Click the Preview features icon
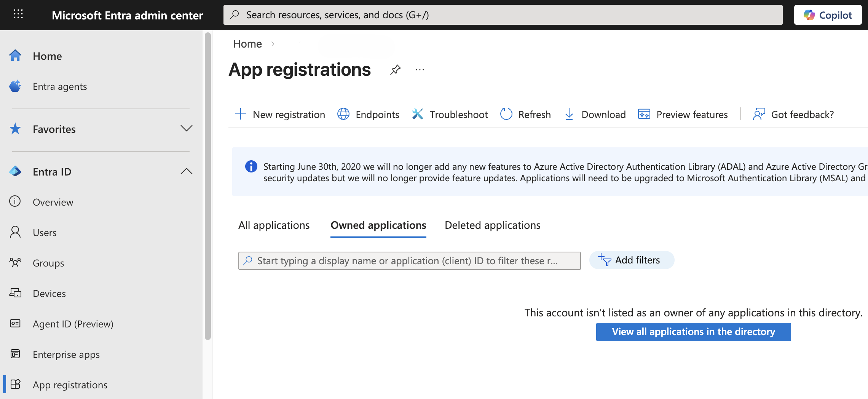The image size is (868, 399). (x=644, y=114)
